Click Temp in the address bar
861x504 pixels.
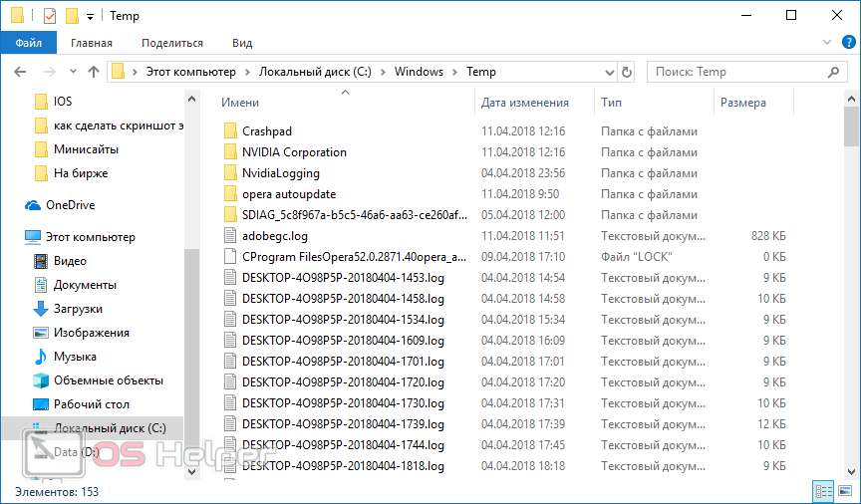tap(481, 72)
